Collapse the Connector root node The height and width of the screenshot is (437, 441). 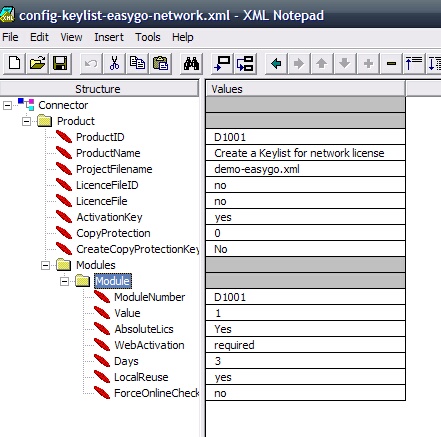pyautogui.click(x=7, y=105)
